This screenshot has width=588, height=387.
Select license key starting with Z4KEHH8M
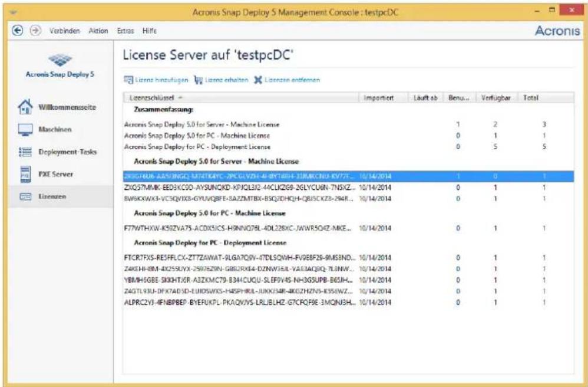[x=348, y=269]
